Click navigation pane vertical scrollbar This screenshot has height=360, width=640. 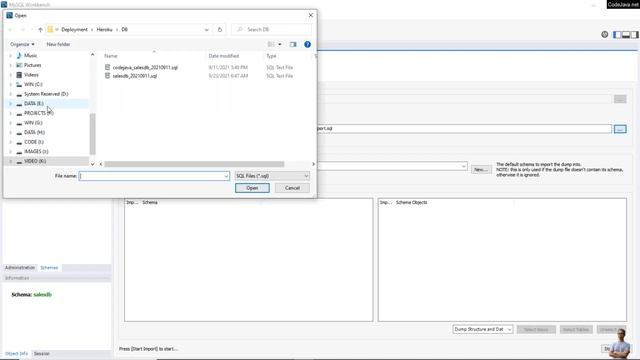93,134
